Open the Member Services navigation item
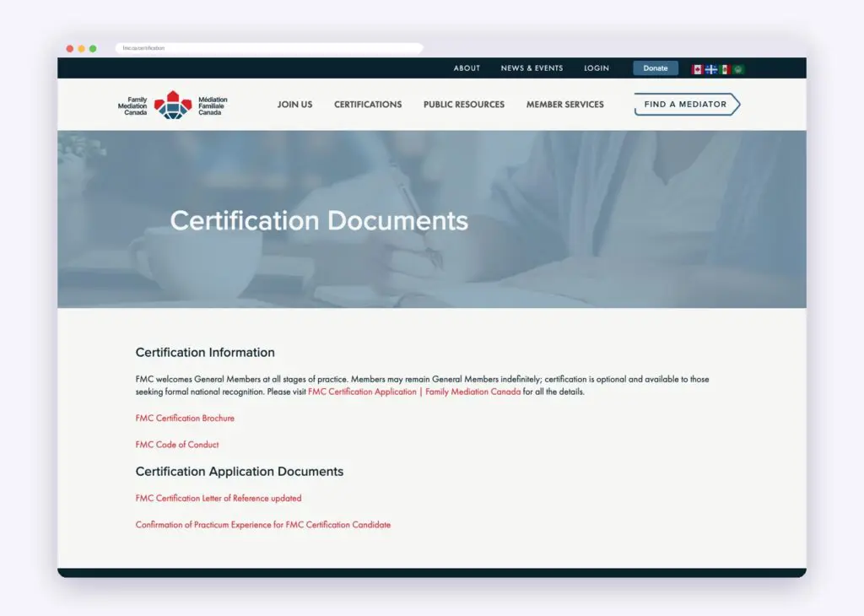Image resolution: width=864 pixels, height=616 pixels. [x=564, y=104]
